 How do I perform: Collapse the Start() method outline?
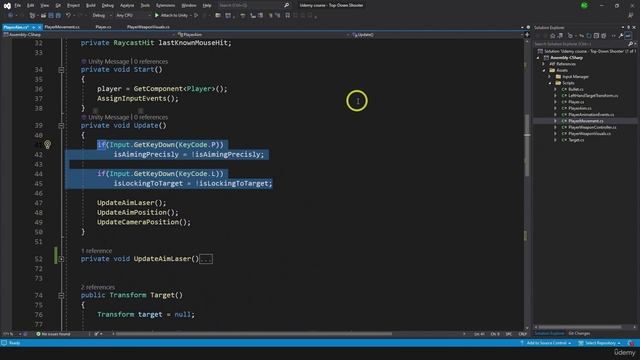tap(61, 70)
